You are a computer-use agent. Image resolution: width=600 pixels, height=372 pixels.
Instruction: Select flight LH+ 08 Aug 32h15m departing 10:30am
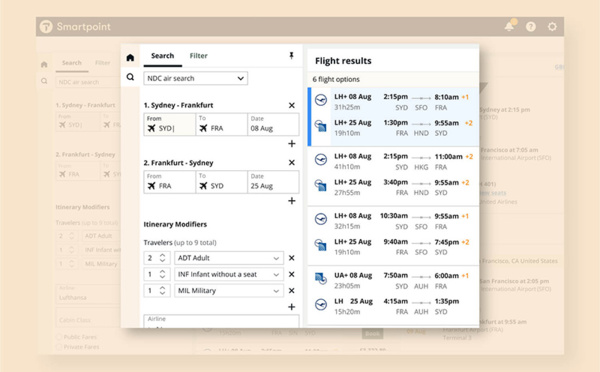click(393, 221)
